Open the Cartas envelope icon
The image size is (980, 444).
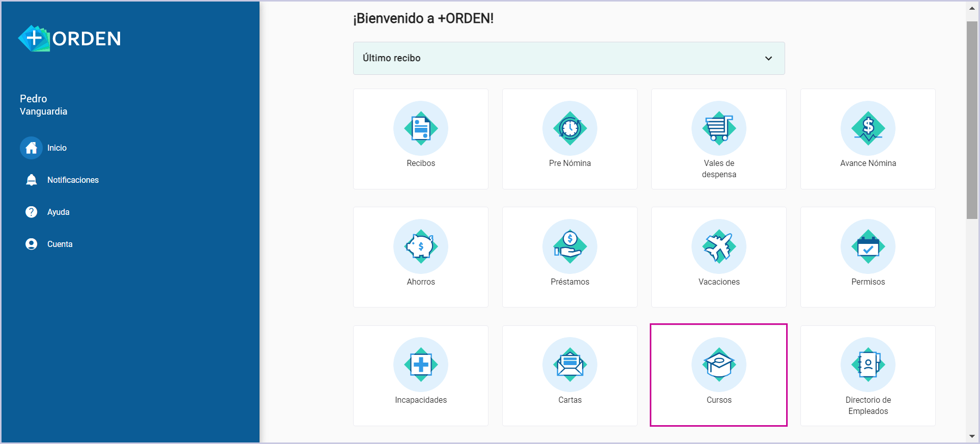pos(569,365)
